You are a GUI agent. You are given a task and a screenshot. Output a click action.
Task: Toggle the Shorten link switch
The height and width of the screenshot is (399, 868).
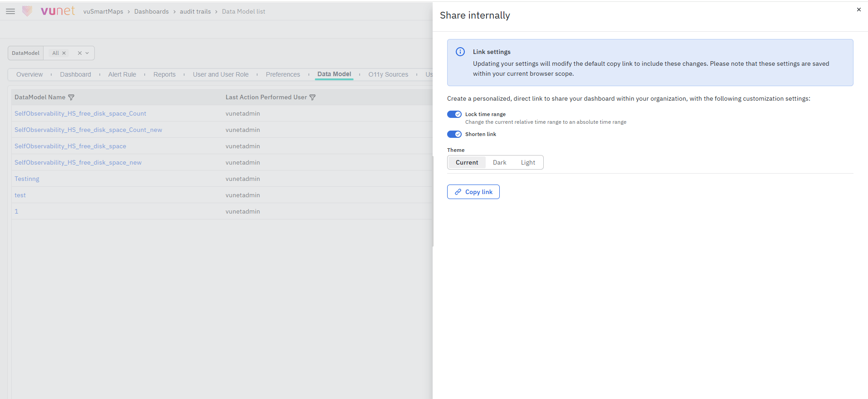(454, 134)
